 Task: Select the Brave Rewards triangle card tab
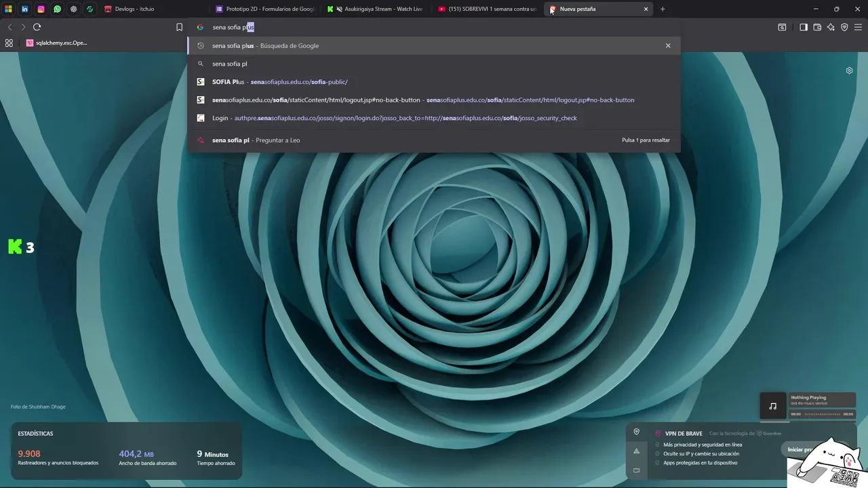(x=636, y=451)
